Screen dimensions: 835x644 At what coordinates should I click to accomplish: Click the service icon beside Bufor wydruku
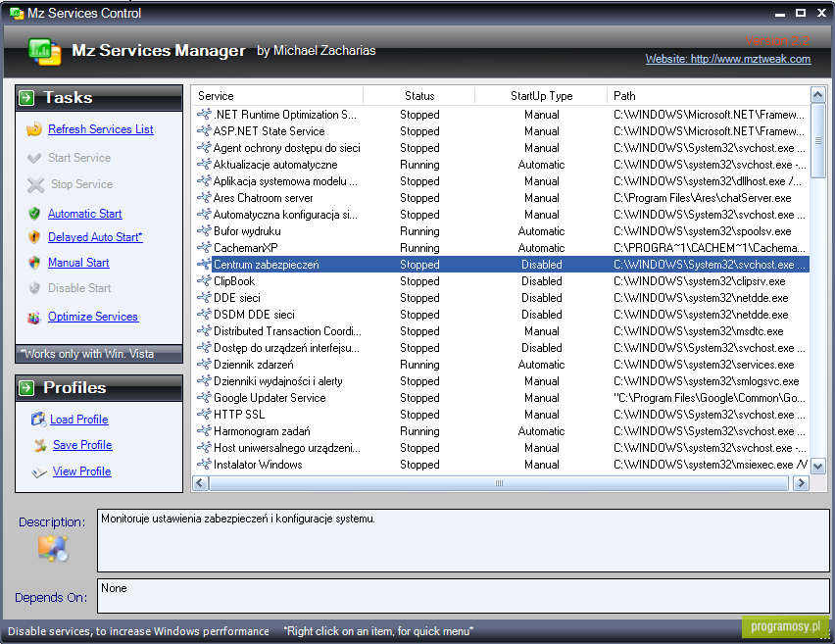coord(204,230)
